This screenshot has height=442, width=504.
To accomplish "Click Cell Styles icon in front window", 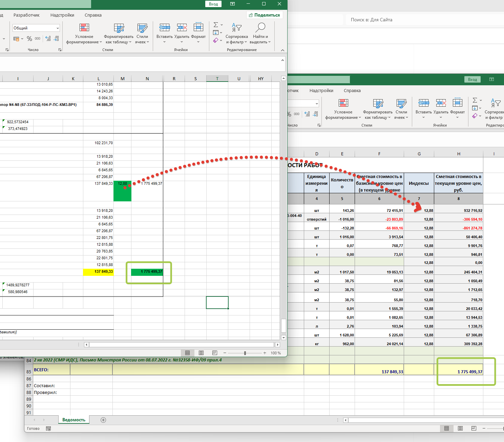I will [x=142, y=28].
